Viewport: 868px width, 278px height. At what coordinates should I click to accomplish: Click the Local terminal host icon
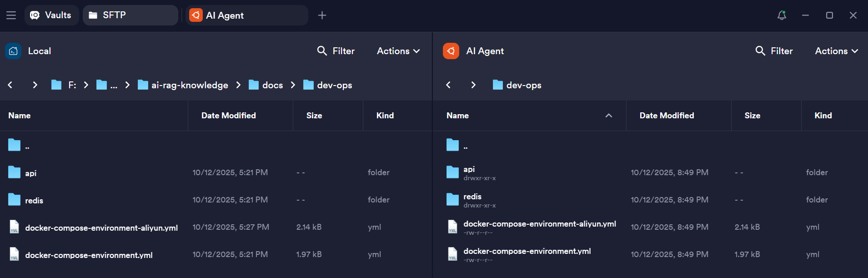(13, 51)
